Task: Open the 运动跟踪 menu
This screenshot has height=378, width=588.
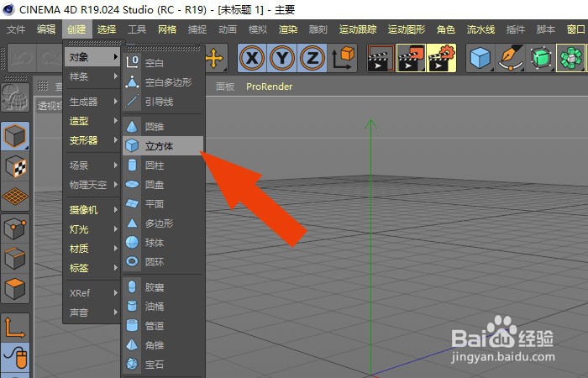Action: pyautogui.click(x=358, y=29)
